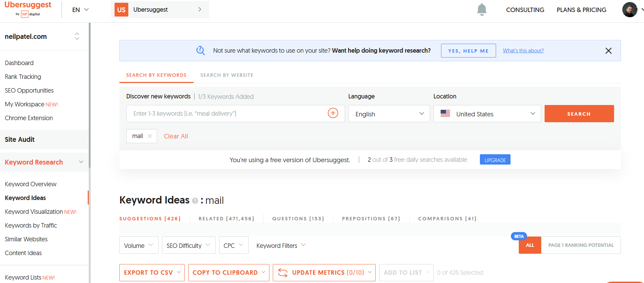Open Content Ideas in sidebar
The height and width of the screenshot is (283, 644).
(x=23, y=253)
